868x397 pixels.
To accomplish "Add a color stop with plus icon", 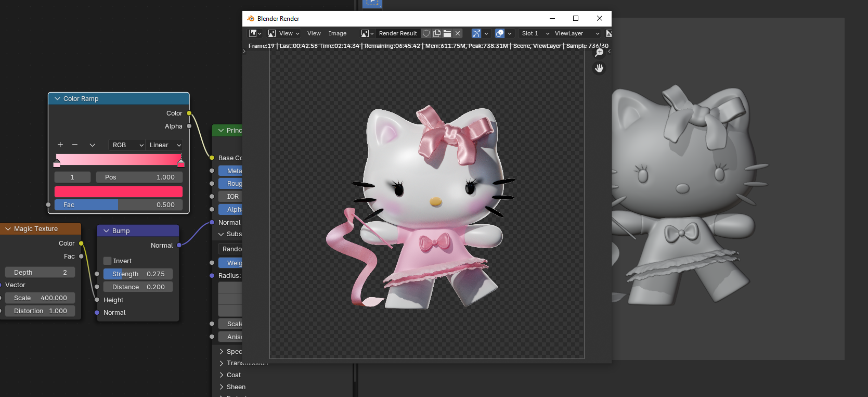I will pyautogui.click(x=60, y=145).
